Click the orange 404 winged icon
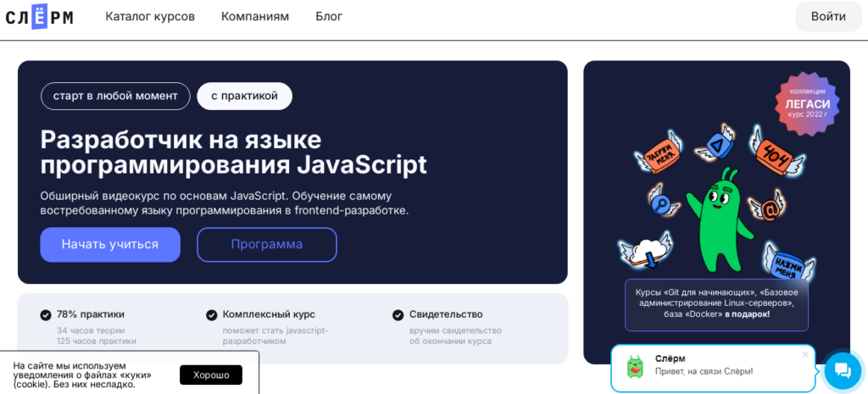The image size is (868, 394). pyautogui.click(x=776, y=153)
